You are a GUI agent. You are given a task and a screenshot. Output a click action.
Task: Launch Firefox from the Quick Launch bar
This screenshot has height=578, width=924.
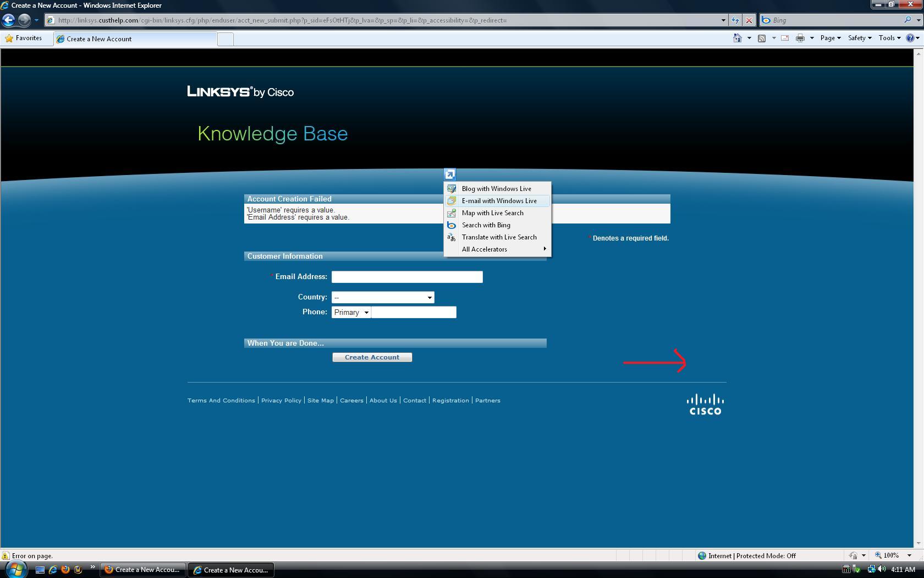tap(65, 570)
